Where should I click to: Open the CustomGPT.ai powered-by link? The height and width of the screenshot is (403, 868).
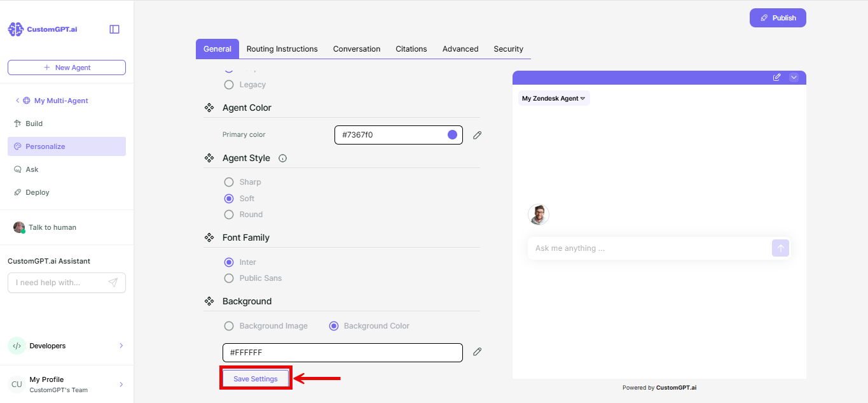(x=676, y=388)
